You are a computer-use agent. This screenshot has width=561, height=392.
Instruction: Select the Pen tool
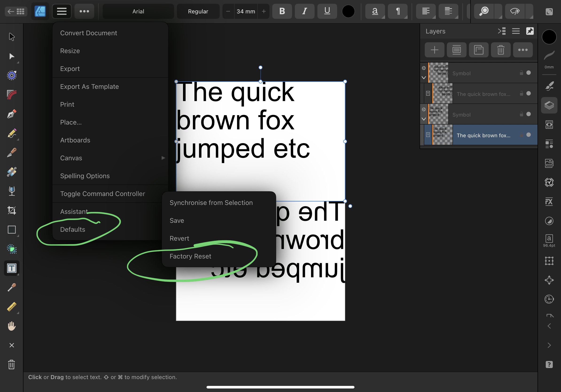coord(12,114)
